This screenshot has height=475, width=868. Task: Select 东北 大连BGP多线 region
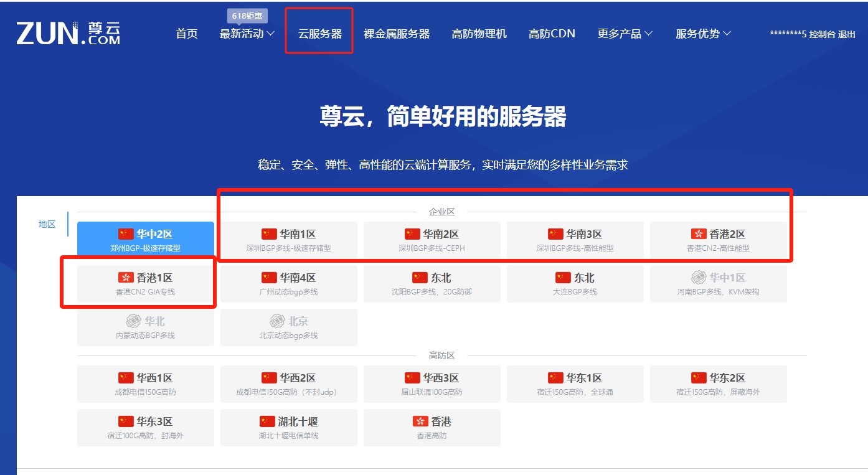[x=575, y=284]
